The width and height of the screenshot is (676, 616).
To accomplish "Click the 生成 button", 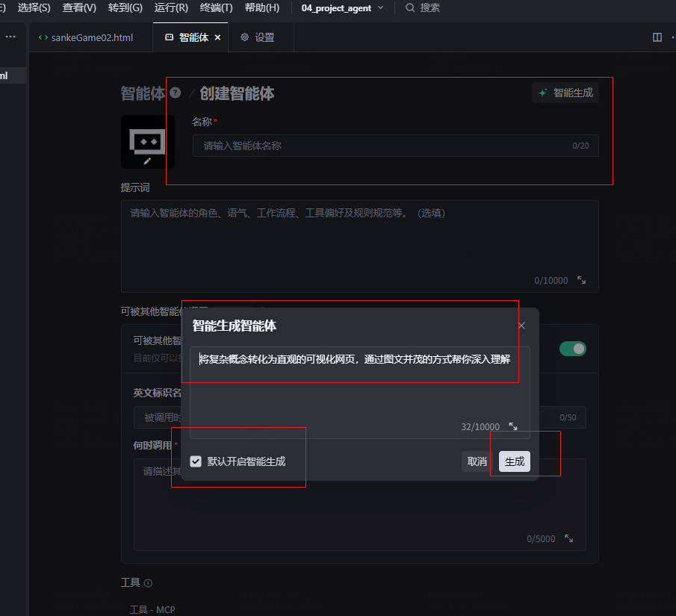I will point(515,461).
